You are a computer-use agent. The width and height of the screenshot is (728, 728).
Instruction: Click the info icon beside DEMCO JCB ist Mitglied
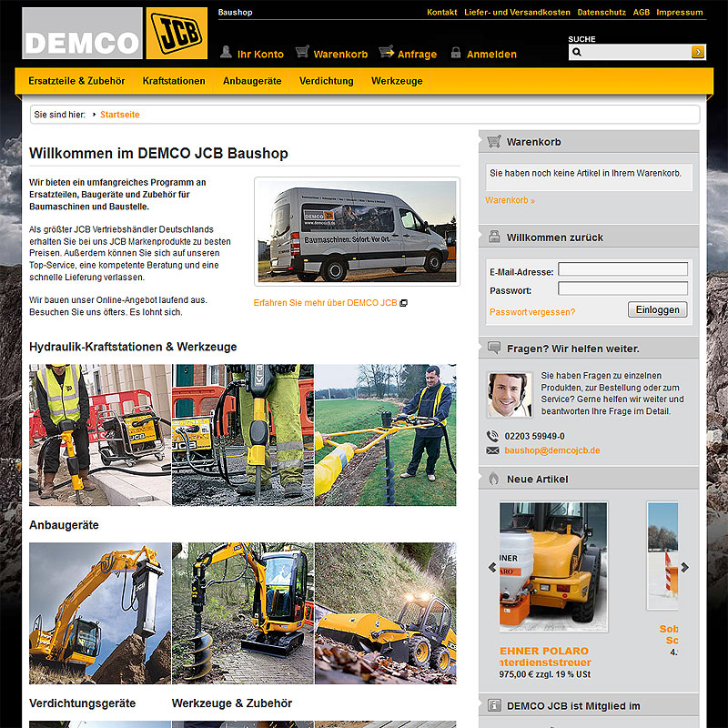coord(494,706)
